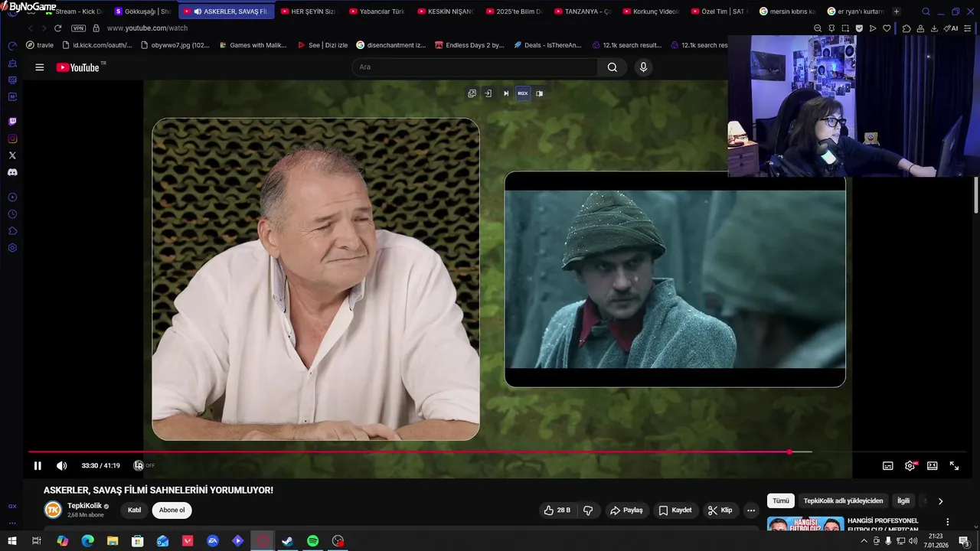
Task: Open the sidebar player icon
Action: point(12,197)
